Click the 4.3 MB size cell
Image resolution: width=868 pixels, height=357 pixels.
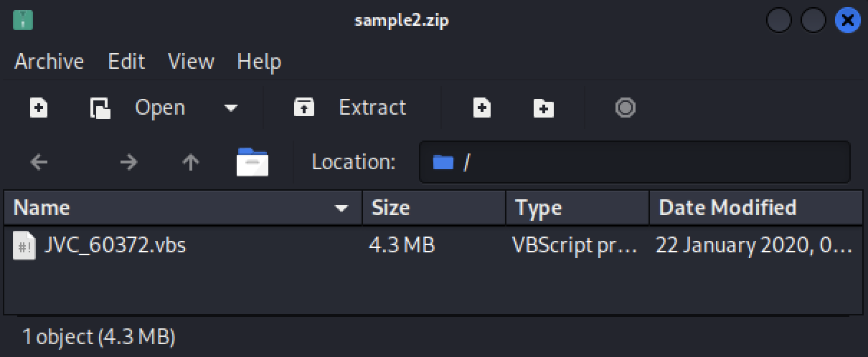(x=402, y=246)
